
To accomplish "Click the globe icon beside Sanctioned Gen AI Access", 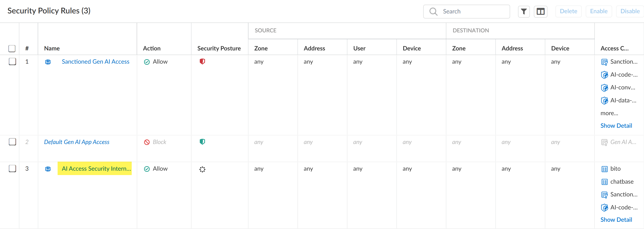I will click(48, 62).
